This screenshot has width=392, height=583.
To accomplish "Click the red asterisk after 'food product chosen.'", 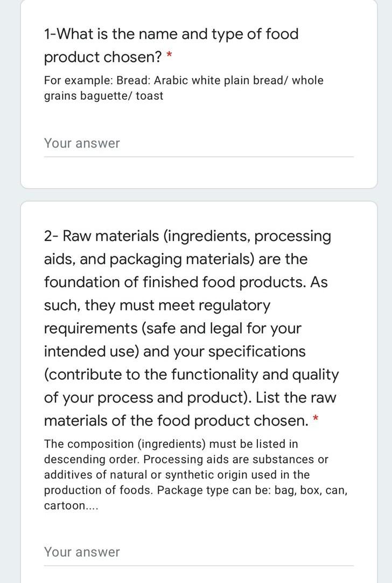I will pyautogui.click(x=316, y=419).
